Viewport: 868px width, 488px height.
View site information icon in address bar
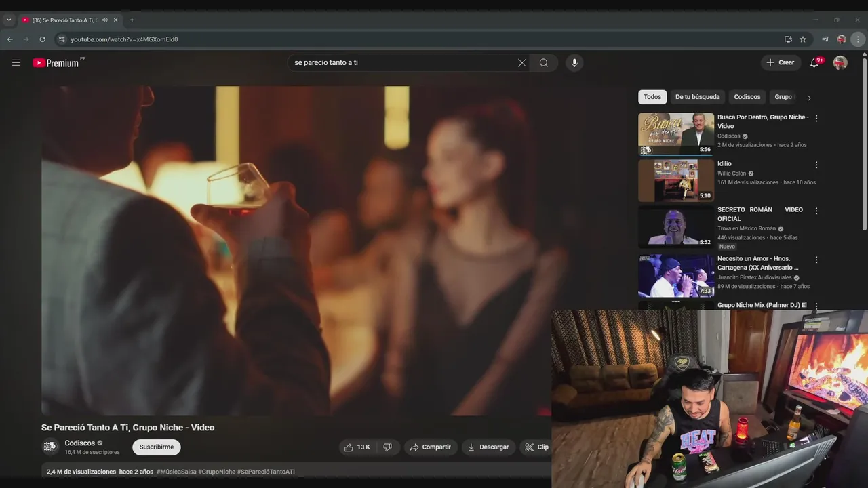[62, 39]
